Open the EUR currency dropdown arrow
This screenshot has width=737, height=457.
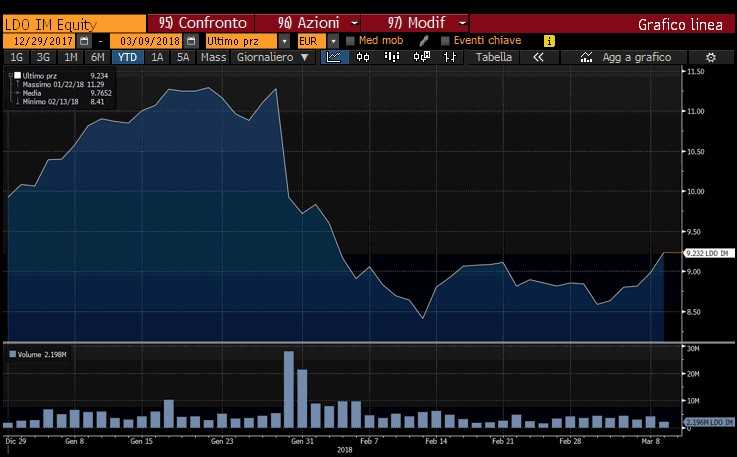click(333, 41)
